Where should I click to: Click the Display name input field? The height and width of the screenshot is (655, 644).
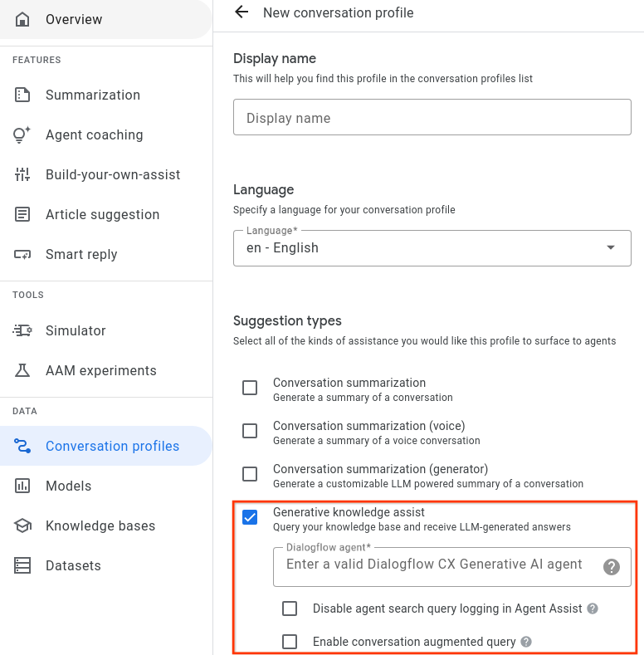pos(432,118)
